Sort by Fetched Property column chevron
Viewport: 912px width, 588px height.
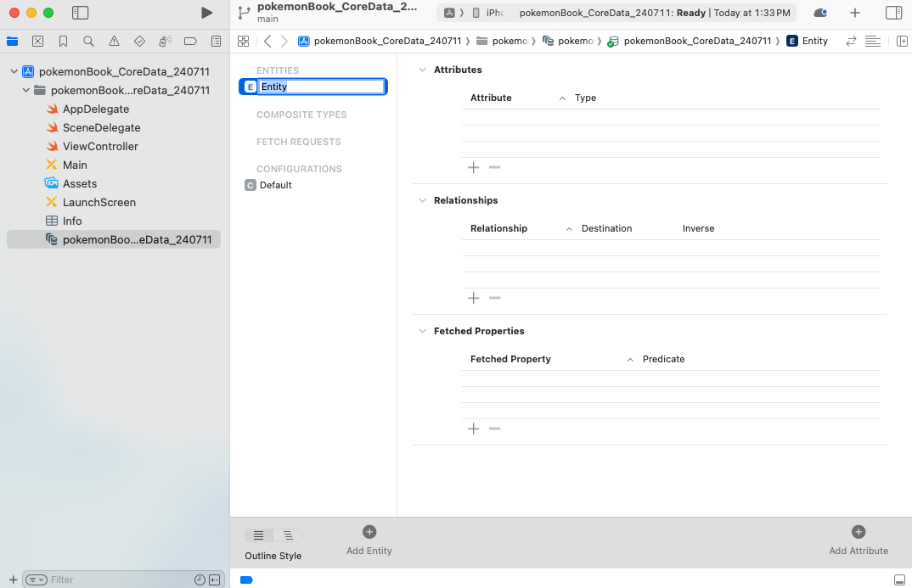tap(630, 360)
